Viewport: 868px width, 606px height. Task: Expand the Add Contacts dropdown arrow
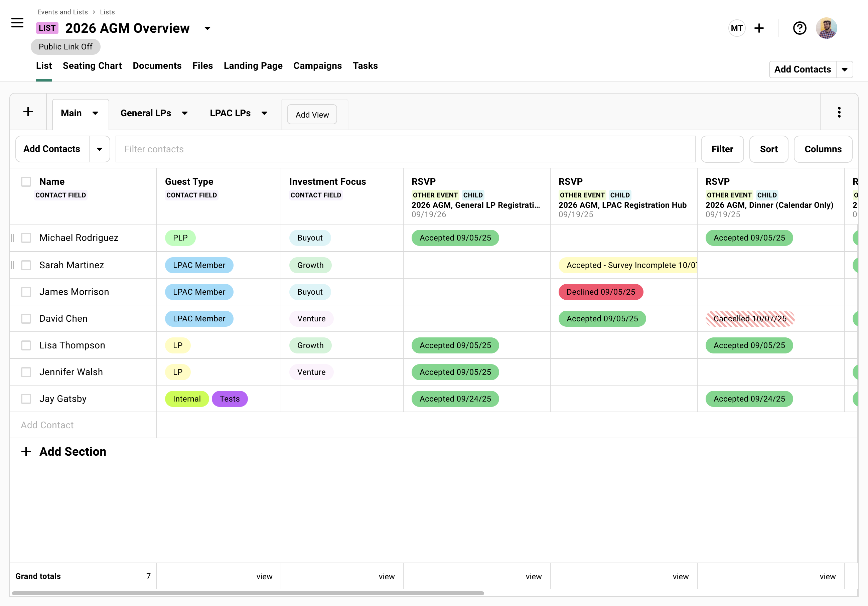[x=100, y=149]
